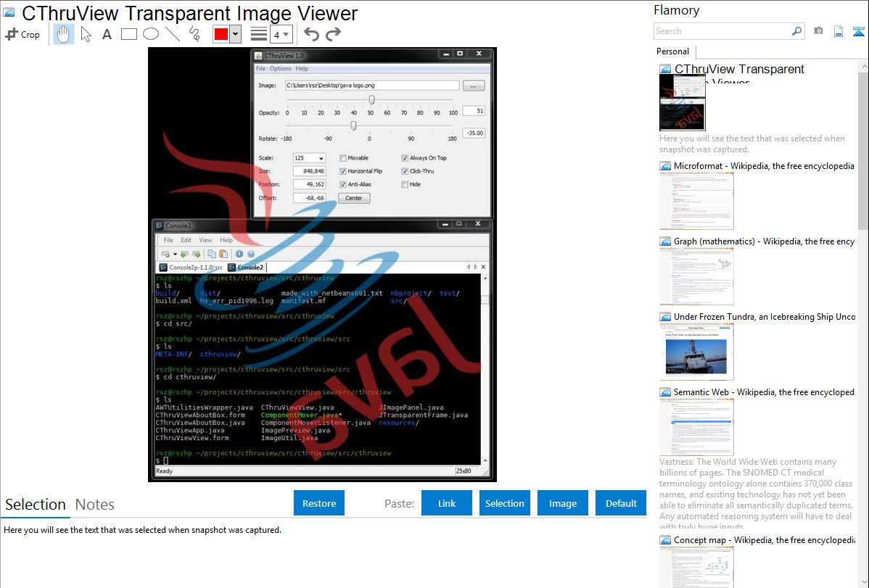This screenshot has height=588, width=869.
Task: Select the ellipse shape tool
Action: pyautogui.click(x=151, y=34)
